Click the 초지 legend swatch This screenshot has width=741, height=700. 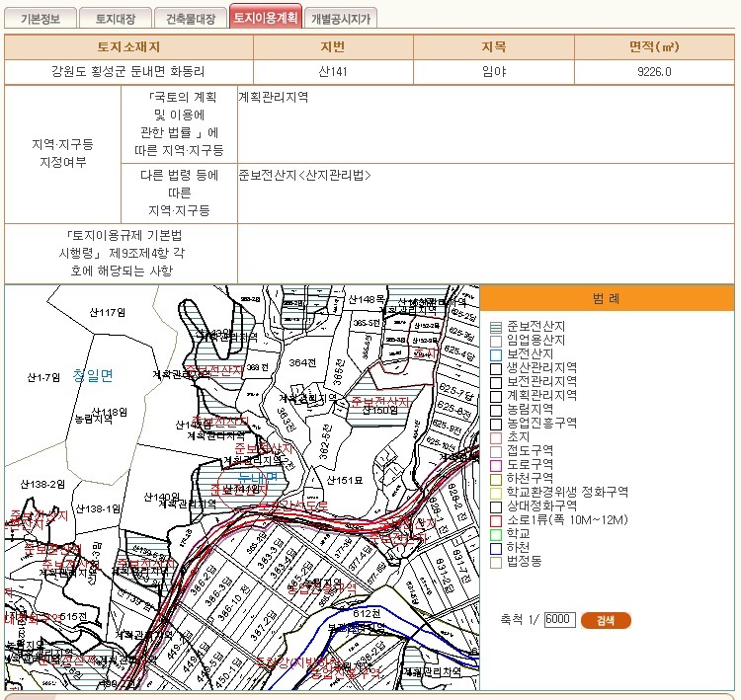[496, 437]
